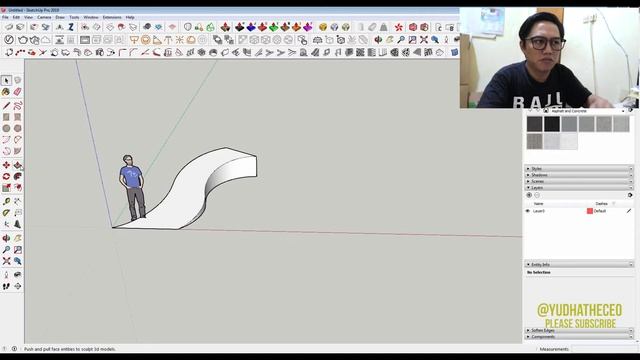
Task: Expand the Scenes panel
Action: (x=579, y=181)
